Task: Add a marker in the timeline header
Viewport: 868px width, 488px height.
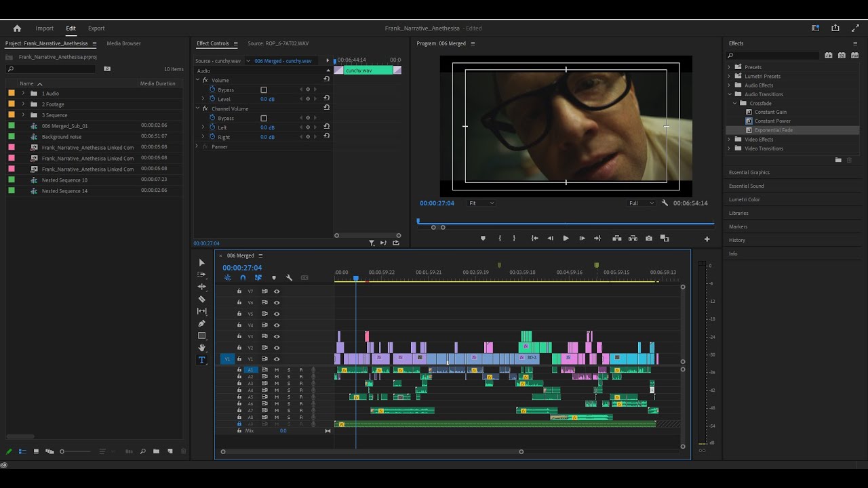Action: pyautogui.click(x=274, y=278)
